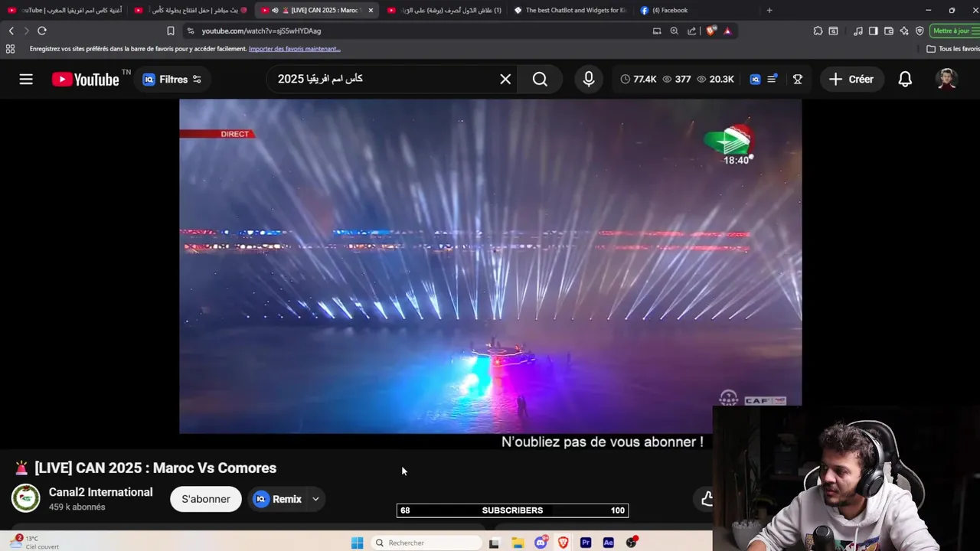Screen dimensions: 980x551
Task: Open the Brave Rewards triangle icon
Action: 727,31
